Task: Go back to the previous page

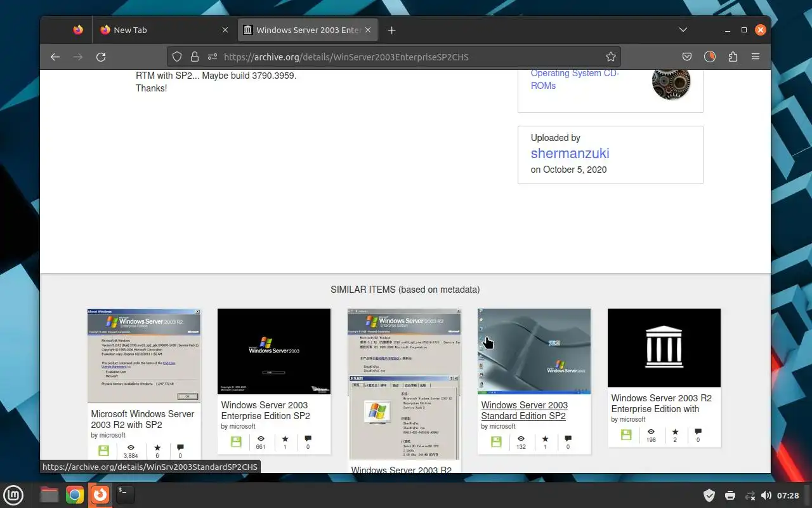Action: 55,57
